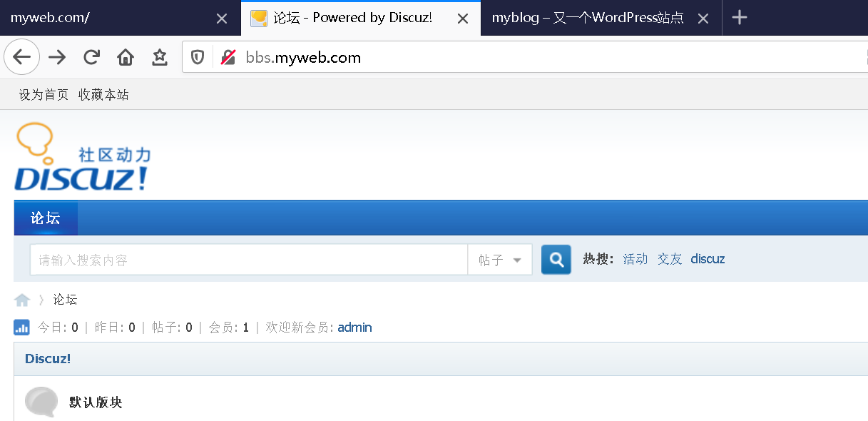Click the breadcrumb home icon

(x=22, y=300)
